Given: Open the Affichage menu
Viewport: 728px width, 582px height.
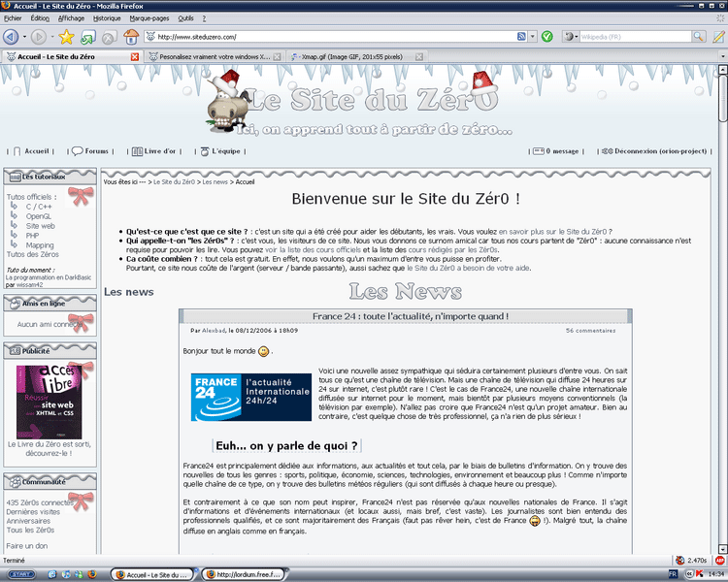Looking at the screenshot, I should pos(71,18).
